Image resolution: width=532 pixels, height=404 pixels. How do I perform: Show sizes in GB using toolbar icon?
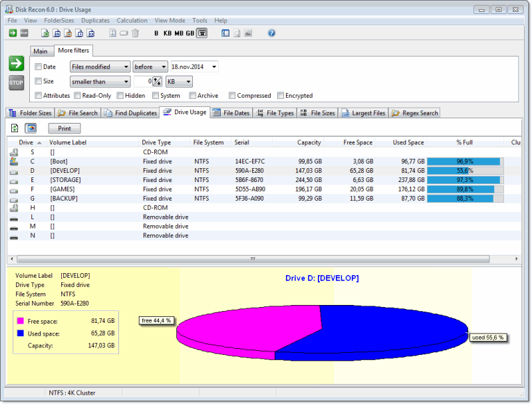190,33
